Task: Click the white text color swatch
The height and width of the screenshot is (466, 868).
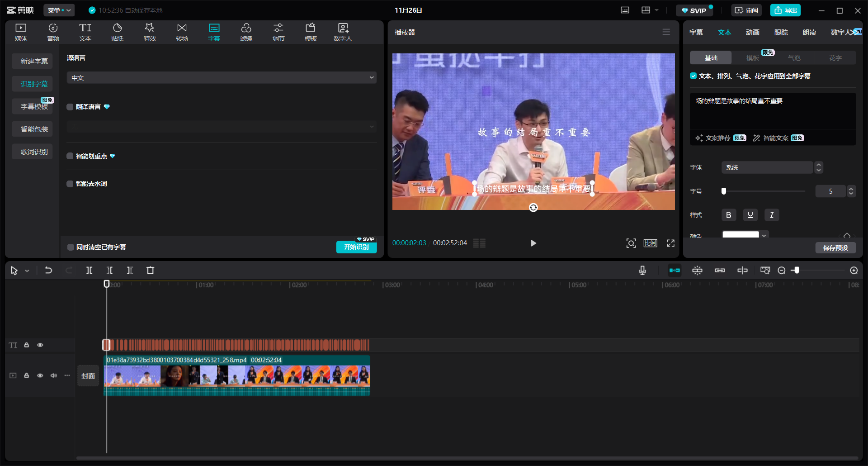Action: point(741,234)
